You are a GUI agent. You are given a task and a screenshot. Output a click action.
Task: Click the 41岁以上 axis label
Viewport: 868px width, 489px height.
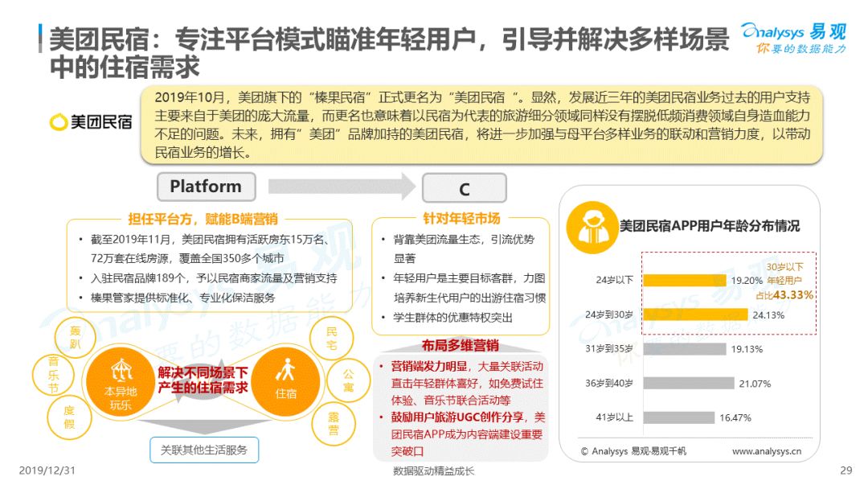(615, 417)
